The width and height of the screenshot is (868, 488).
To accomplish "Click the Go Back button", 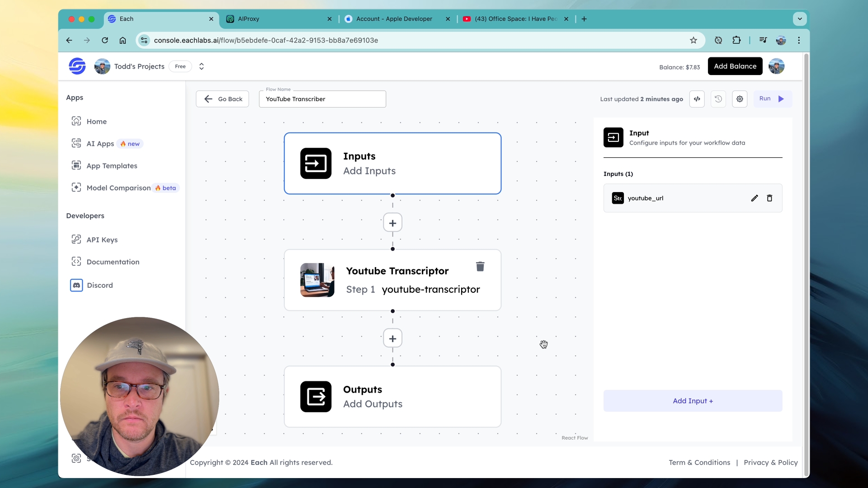I will [222, 99].
